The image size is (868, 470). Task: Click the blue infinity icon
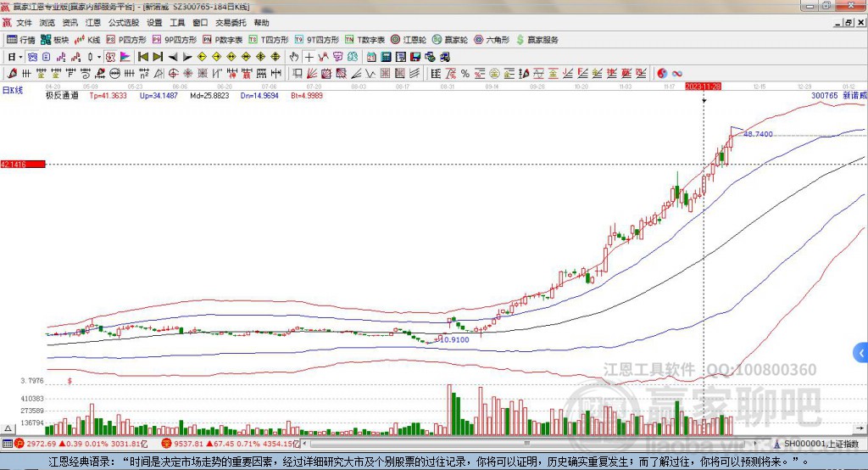click(x=677, y=73)
